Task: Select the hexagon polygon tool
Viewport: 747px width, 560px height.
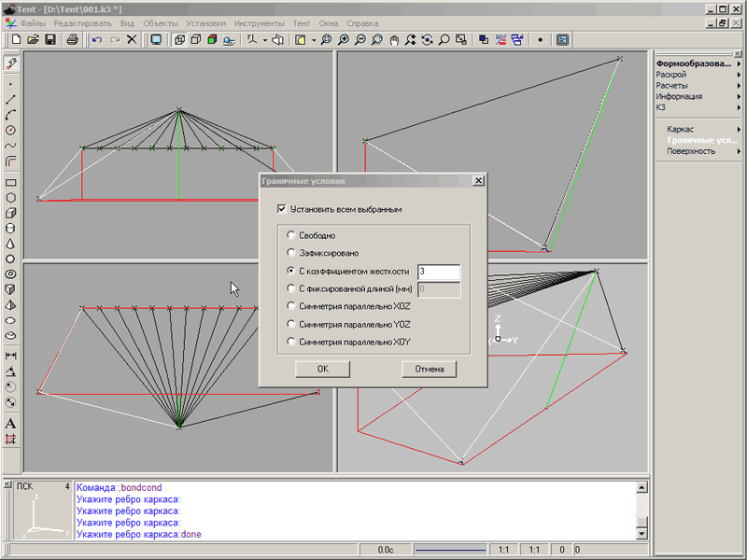Action: point(10,198)
